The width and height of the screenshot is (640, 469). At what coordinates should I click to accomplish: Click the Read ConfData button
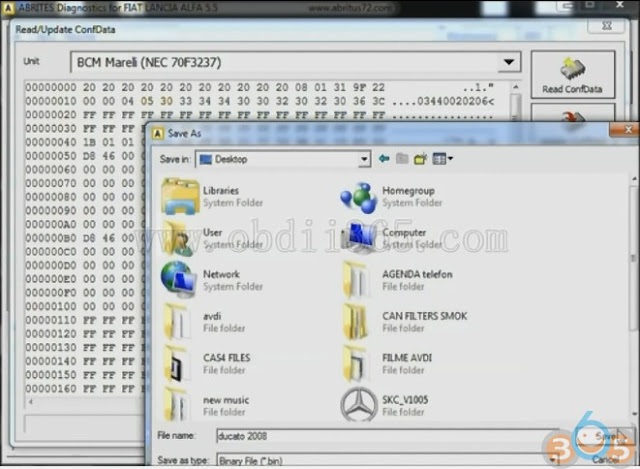click(573, 74)
